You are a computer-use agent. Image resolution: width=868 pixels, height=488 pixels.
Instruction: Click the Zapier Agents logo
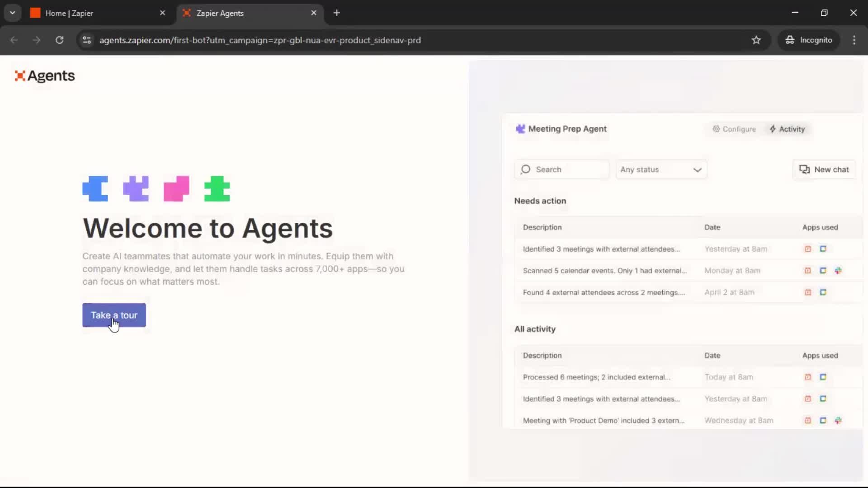tap(45, 76)
